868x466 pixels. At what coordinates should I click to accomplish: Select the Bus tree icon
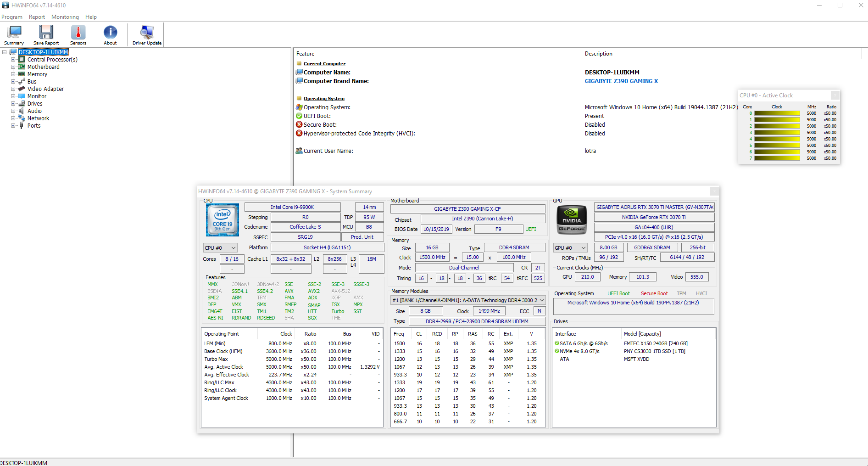[22, 82]
